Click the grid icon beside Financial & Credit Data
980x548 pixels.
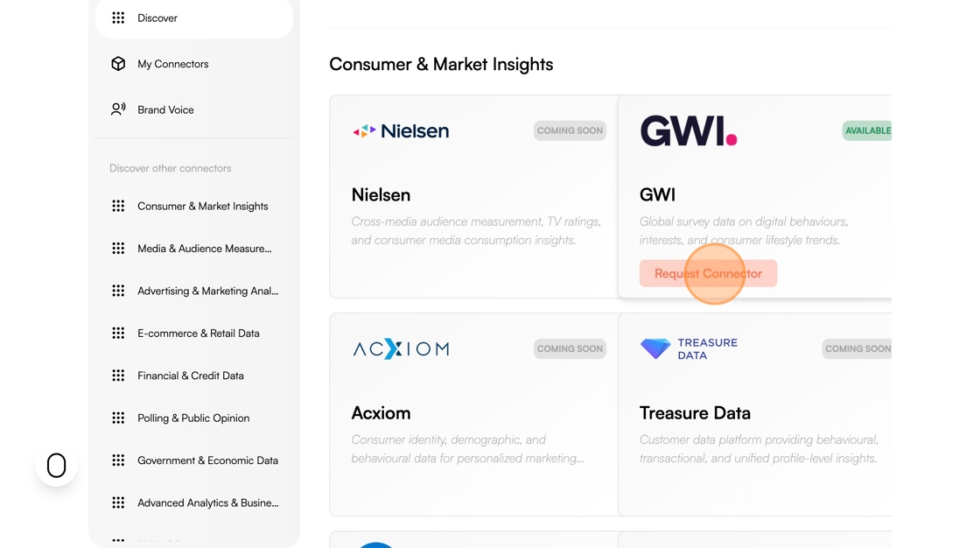pyautogui.click(x=118, y=376)
